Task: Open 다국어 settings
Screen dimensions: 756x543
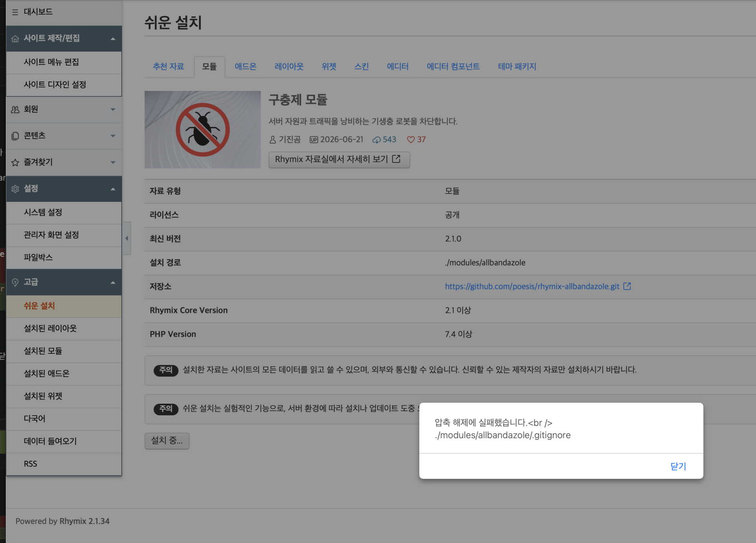Action: click(64, 419)
